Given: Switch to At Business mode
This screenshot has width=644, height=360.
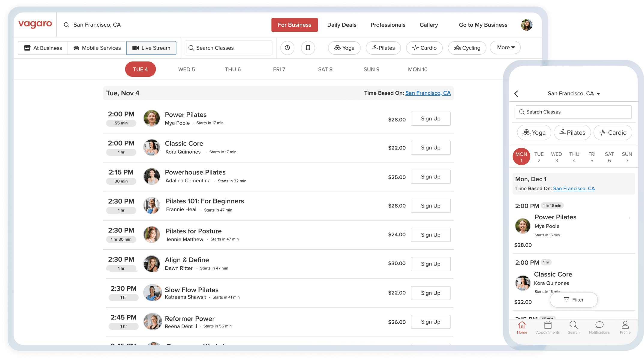Looking at the screenshot, I should tap(43, 48).
